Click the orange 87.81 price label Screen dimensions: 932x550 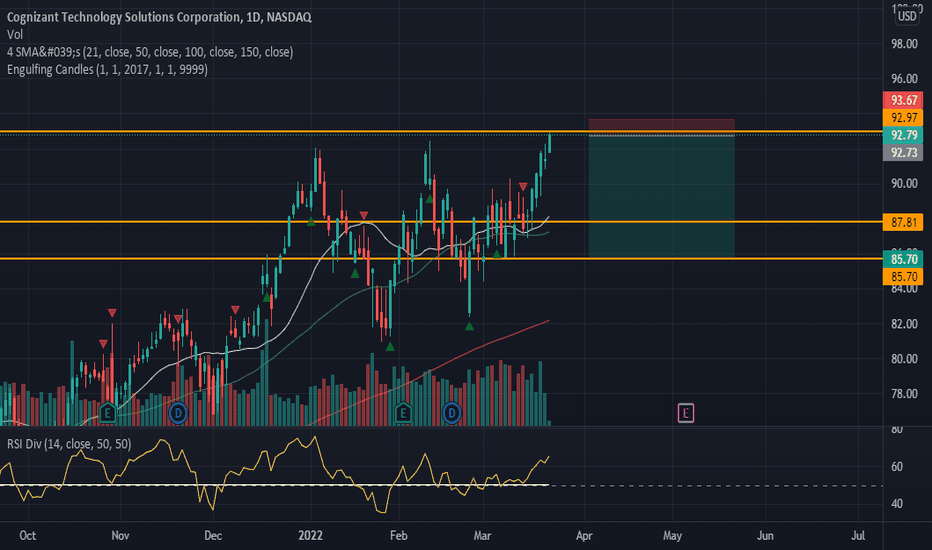pyautogui.click(x=903, y=222)
